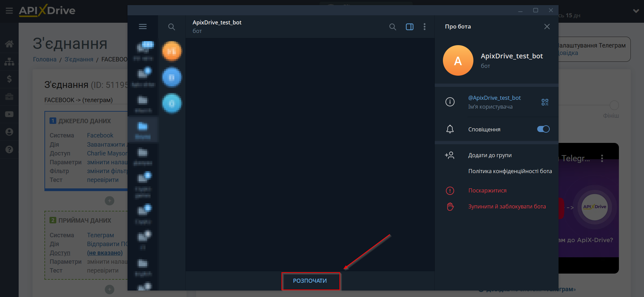Search inside the ApixDrive_test_bot chat
This screenshot has height=297, width=644.
point(393,27)
